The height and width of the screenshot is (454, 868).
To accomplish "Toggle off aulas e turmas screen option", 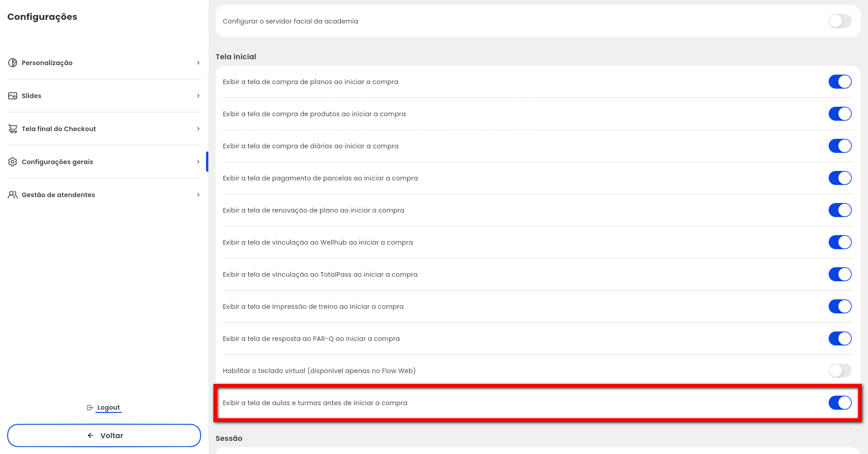I will [x=840, y=403].
